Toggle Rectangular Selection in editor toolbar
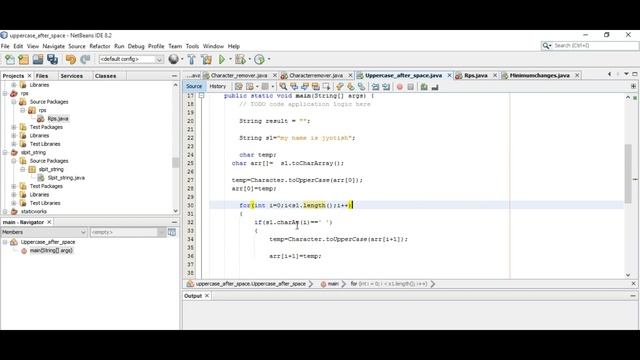Screen dimensions: 640x360 coord(326,87)
